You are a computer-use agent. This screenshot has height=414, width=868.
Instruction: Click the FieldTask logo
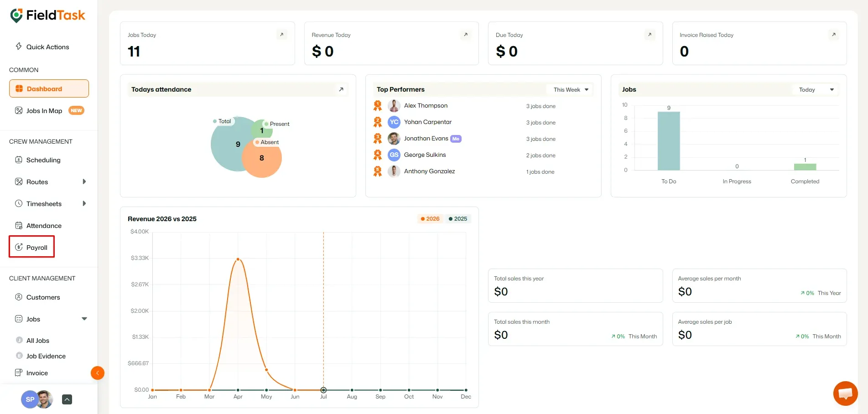(47, 16)
